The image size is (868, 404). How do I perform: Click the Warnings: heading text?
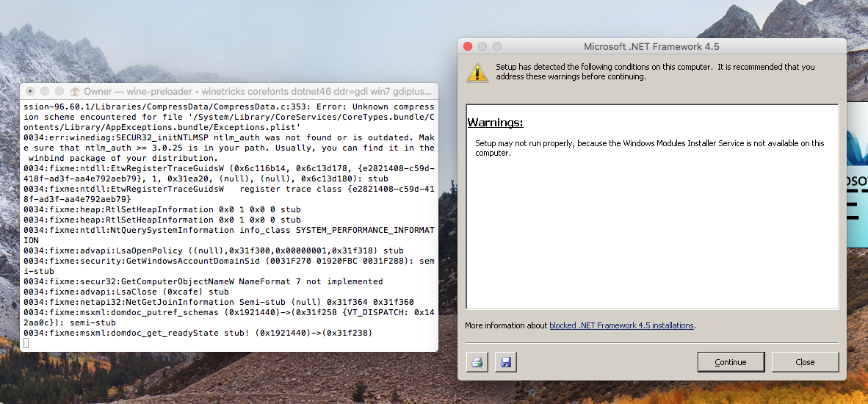pos(496,123)
